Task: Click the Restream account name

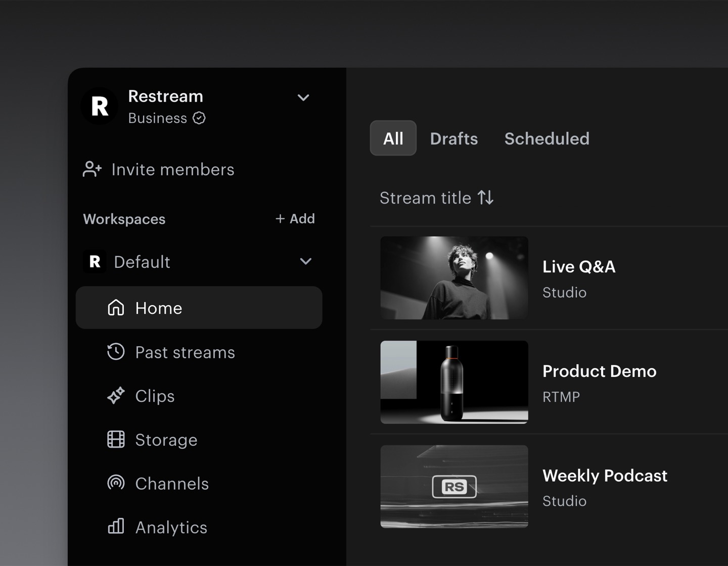Action: 166,96
